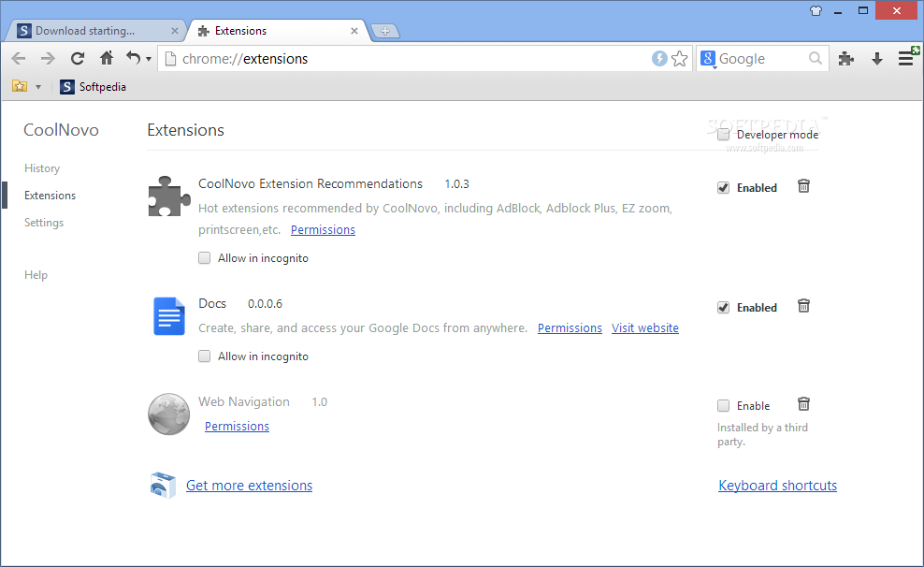Click the bookmarks folder star icon

tap(20, 86)
